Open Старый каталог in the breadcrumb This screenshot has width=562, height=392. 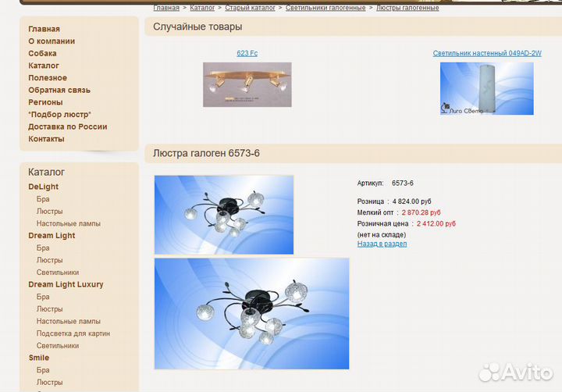pyautogui.click(x=250, y=8)
